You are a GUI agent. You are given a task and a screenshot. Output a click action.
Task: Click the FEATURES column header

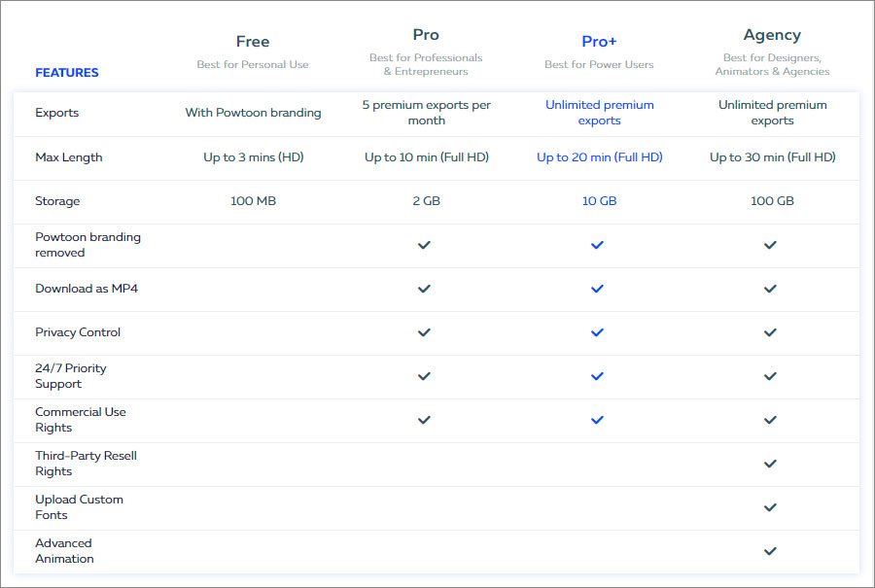point(67,73)
